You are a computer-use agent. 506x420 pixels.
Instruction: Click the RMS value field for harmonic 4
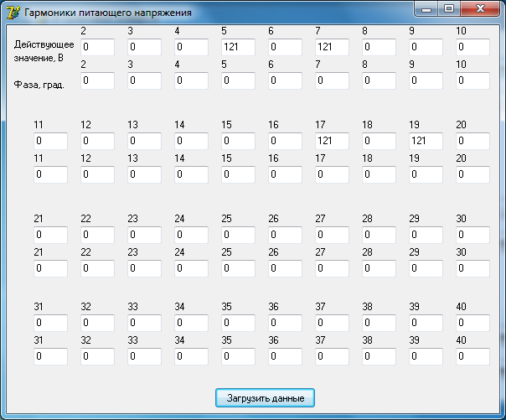pyautogui.click(x=191, y=47)
